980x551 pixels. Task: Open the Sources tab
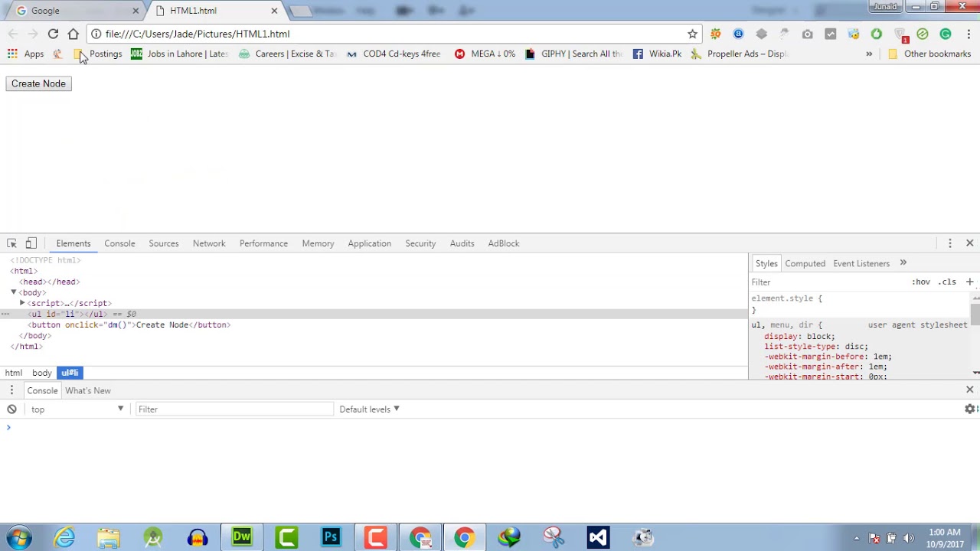click(164, 243)
